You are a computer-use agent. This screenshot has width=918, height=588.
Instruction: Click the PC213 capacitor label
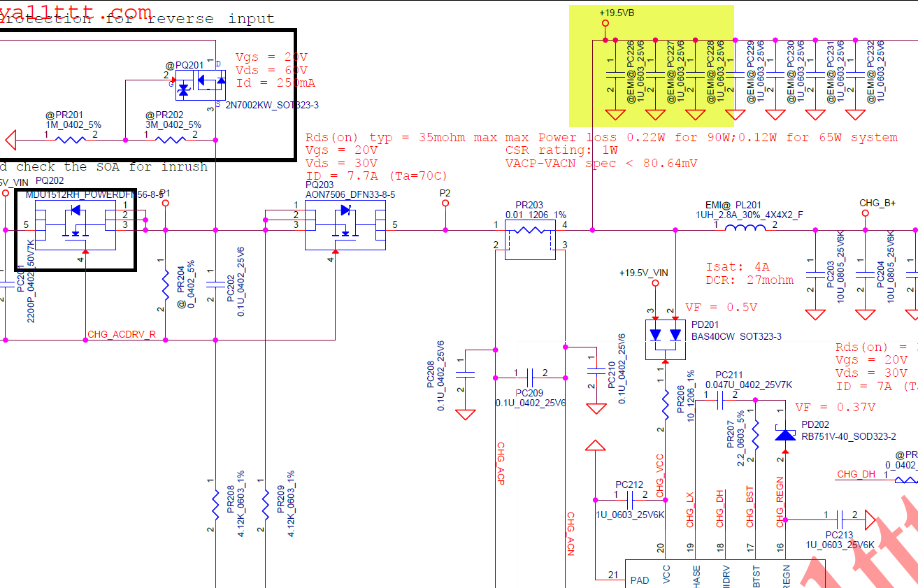[840, 535]
